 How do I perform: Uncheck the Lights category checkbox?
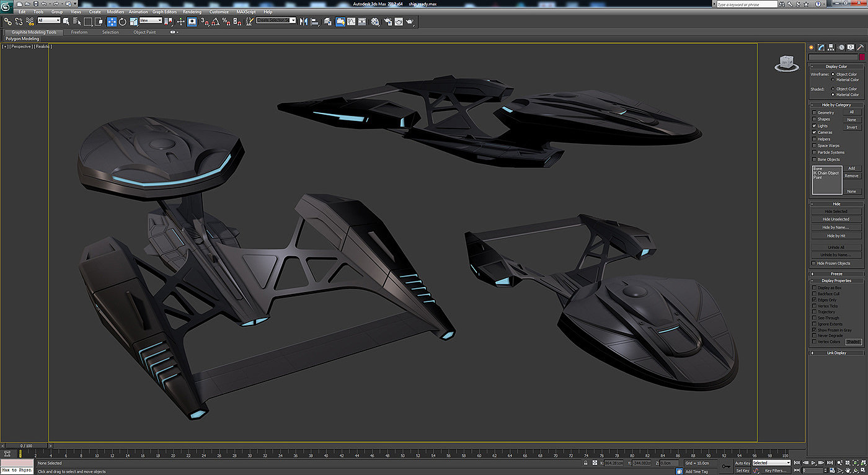coord(814,126)
